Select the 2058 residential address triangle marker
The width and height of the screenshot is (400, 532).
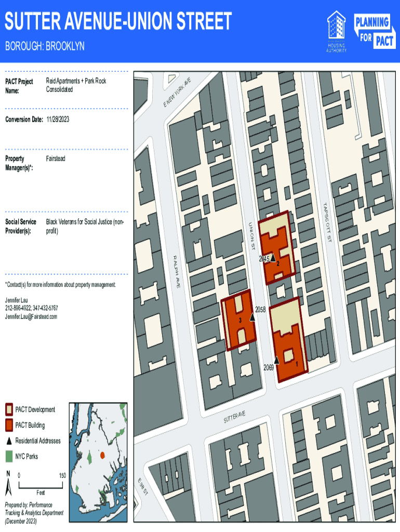252,317
